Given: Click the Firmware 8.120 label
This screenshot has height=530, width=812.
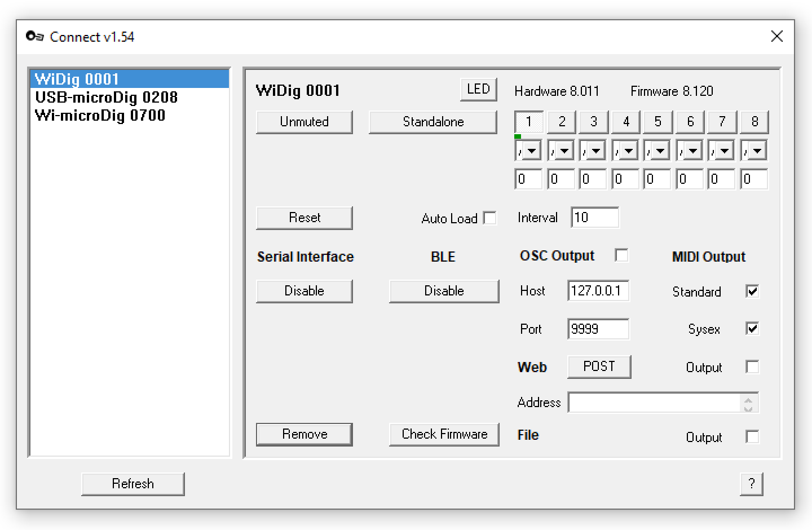Looking at the screenshot, I should tap(672, 91).
